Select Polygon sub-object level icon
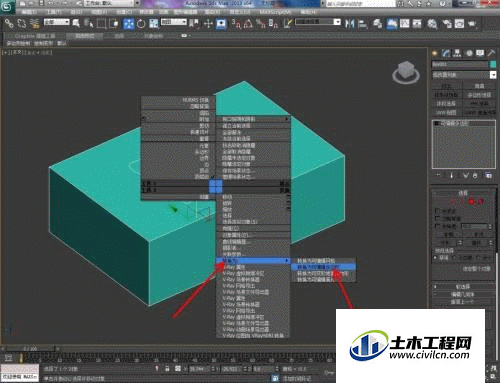The height and width of the screenshot is (383, 500). pyautogui.click(x=471, y=201)
